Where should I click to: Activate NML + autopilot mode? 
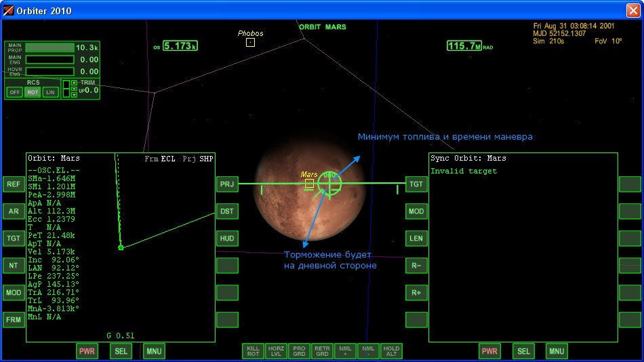click(345, 351)
